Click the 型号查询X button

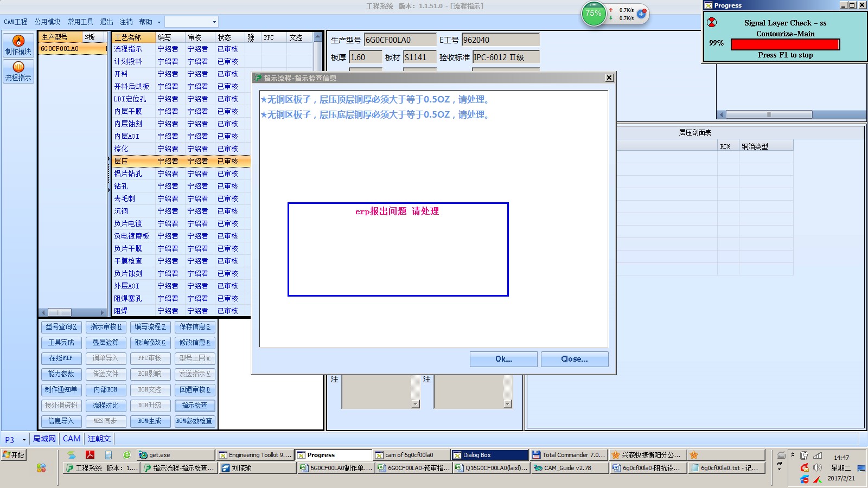pyautogui.click(x=61, y=327)
